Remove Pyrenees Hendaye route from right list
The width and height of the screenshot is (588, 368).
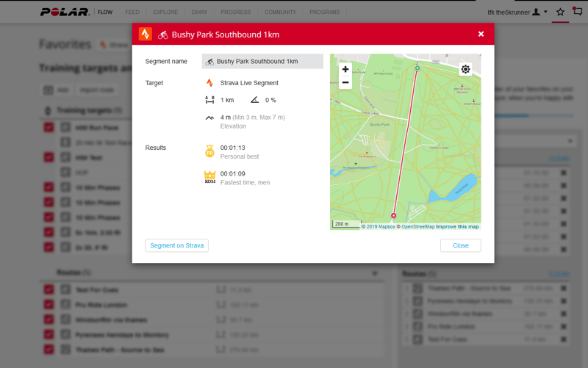(564, 301)
